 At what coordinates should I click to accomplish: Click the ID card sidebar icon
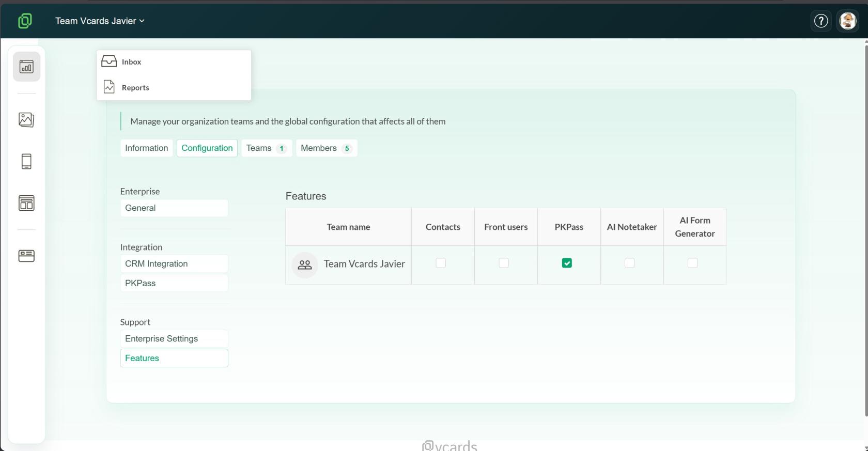click(26, 256)
